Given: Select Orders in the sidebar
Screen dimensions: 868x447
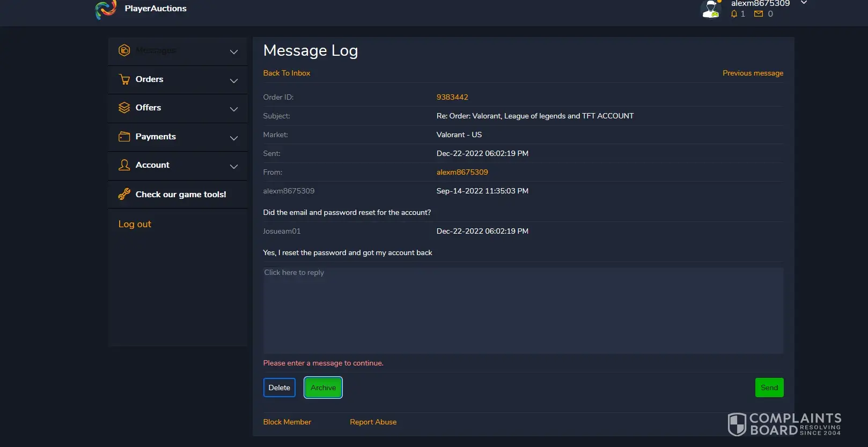Looking at the screenshot, I should click(x=149, y=79).
